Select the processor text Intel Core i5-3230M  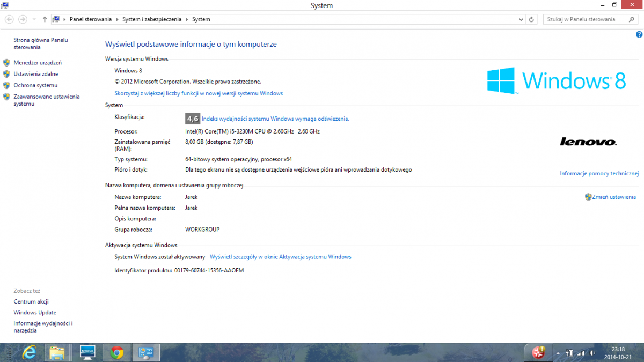(x=252, y=131)
